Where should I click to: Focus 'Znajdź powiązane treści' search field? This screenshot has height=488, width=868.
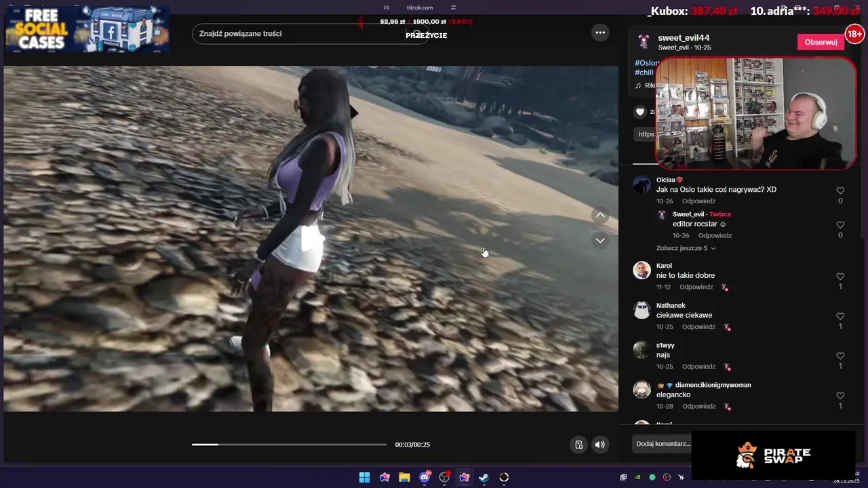tap(310, 34)
